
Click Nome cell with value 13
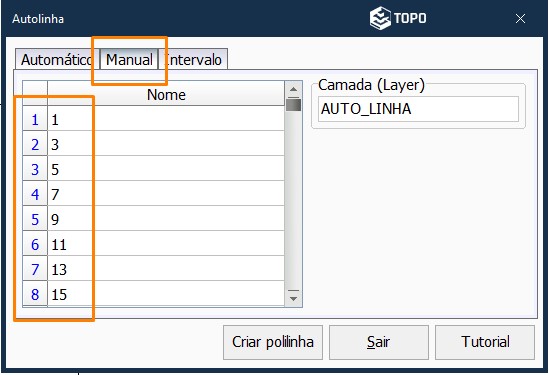pyautogui.click(x=166, y=268)
